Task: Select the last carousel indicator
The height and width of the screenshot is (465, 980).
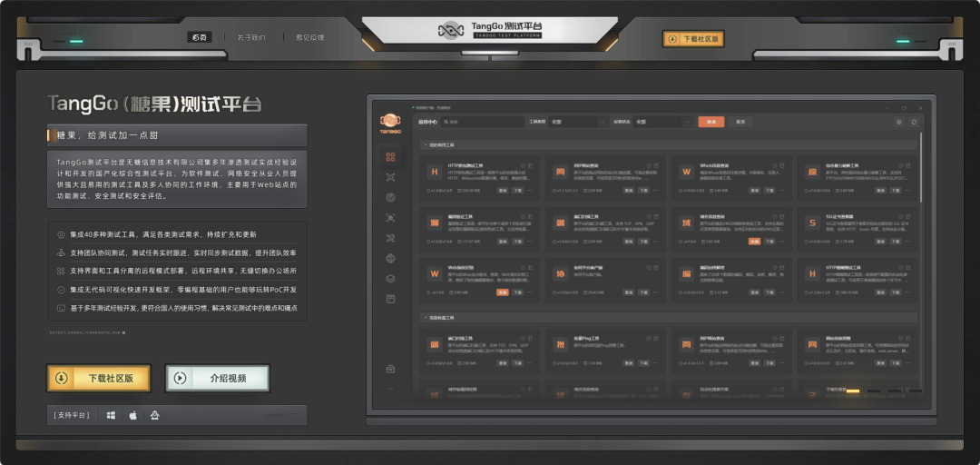Action: [915, 391]
